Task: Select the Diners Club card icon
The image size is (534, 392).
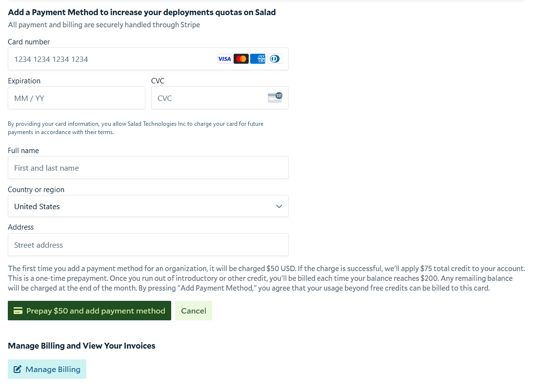Action: click(275, 59)
